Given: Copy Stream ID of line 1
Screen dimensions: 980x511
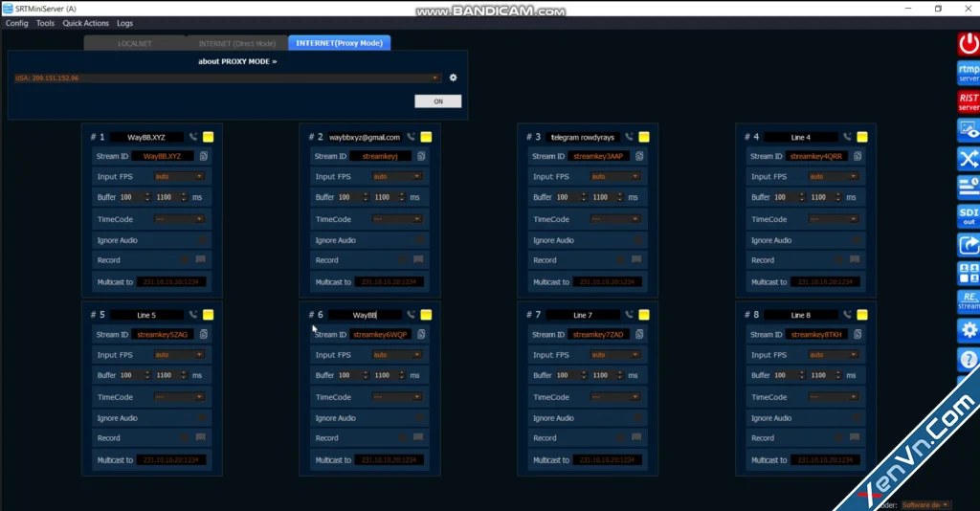Looking at the screenshot, I should [204, 156].
